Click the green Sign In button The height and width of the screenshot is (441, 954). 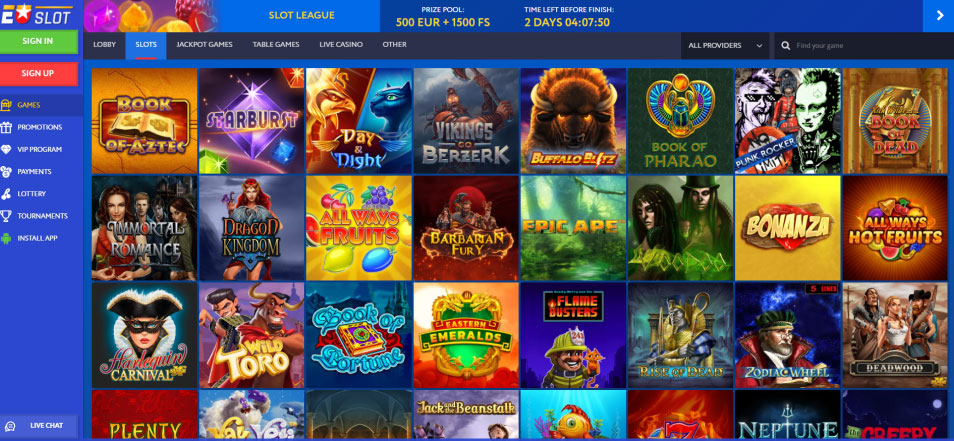point(39,41)
